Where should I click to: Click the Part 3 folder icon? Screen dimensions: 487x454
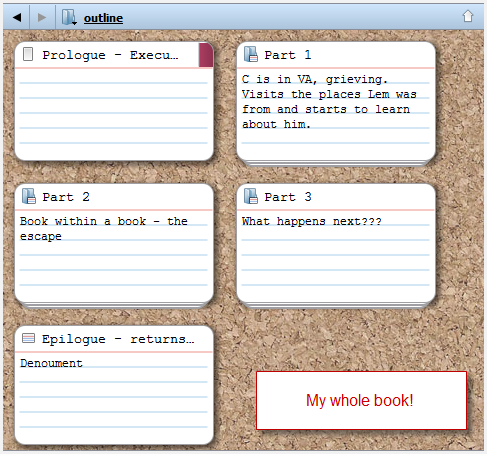click(x=251, y=196)
